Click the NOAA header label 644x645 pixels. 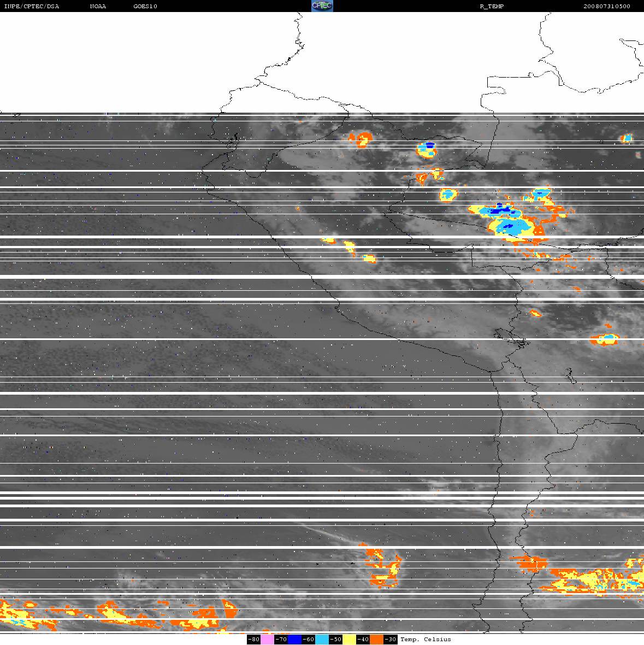click(x=98, y=6)
